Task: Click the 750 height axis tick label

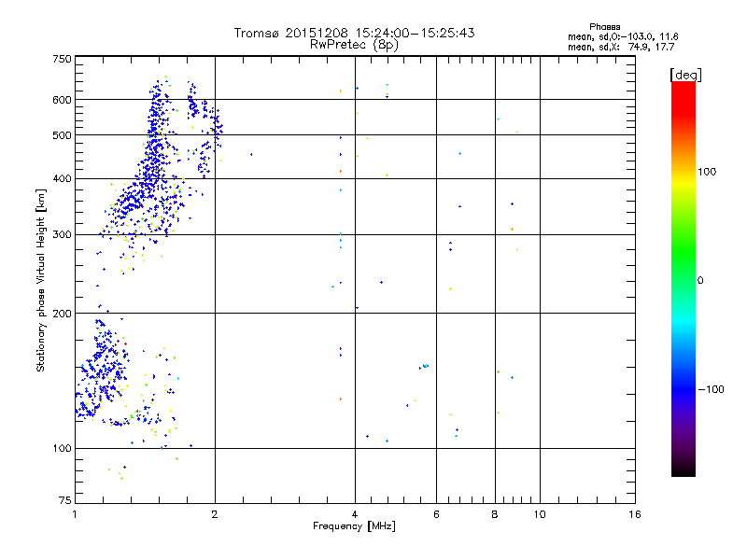Action: point(62,59)
